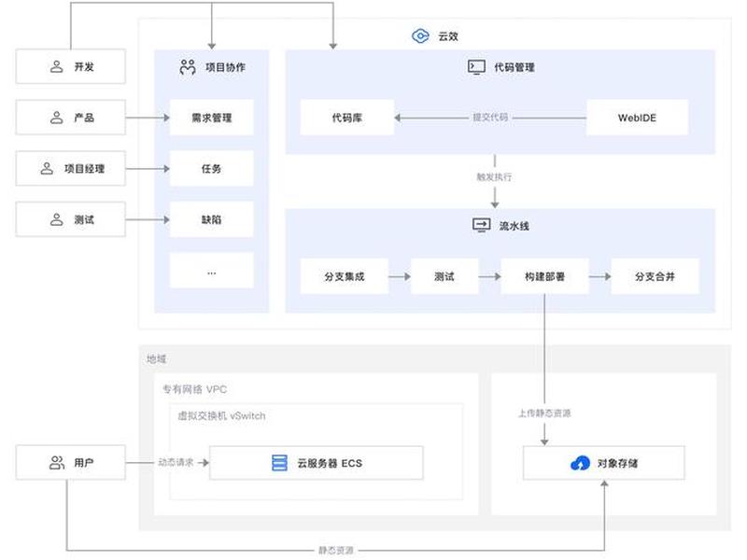The height and width of the screenshot is (560, 747).
Task: Click the ellipsis box under 缺陷
Action: (212, 271)
